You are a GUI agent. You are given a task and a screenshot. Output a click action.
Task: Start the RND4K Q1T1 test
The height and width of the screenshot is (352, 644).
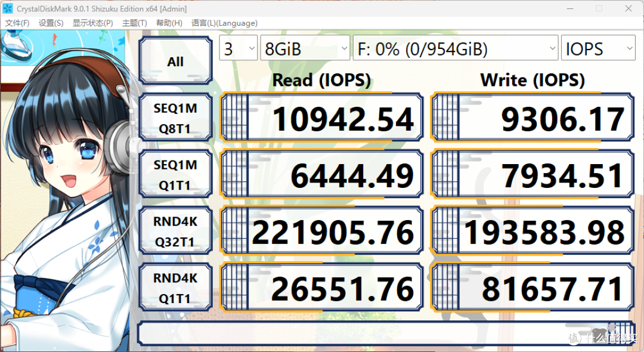175,288
